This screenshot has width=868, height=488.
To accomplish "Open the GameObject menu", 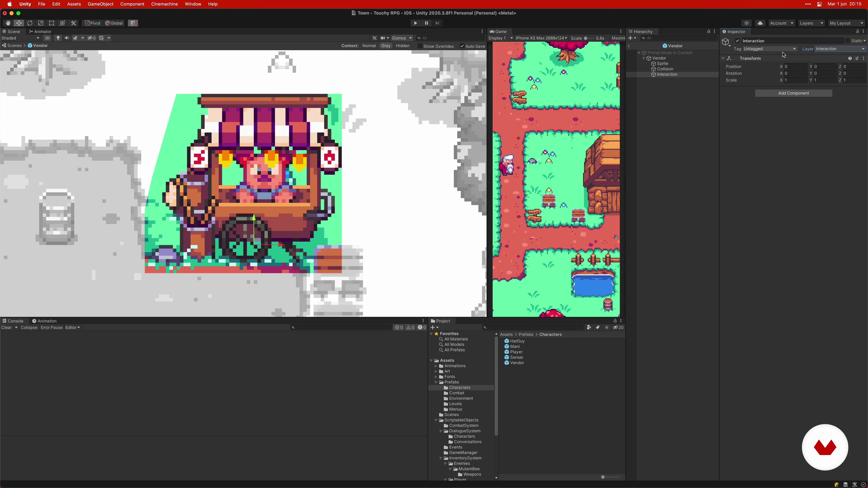I will [100, 4].
